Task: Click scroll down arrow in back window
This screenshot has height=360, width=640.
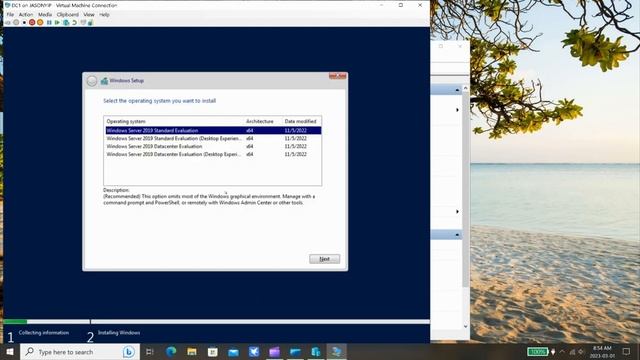Action: tap(466, 327)
